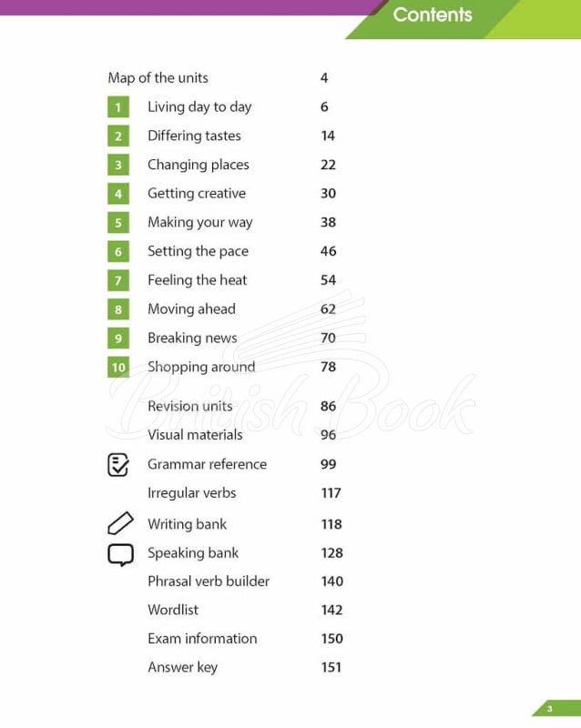Click the page number 3 footer tab
The width and height of the screenshot is (581, 728).
pyautogui.click(x=550, y=709)
